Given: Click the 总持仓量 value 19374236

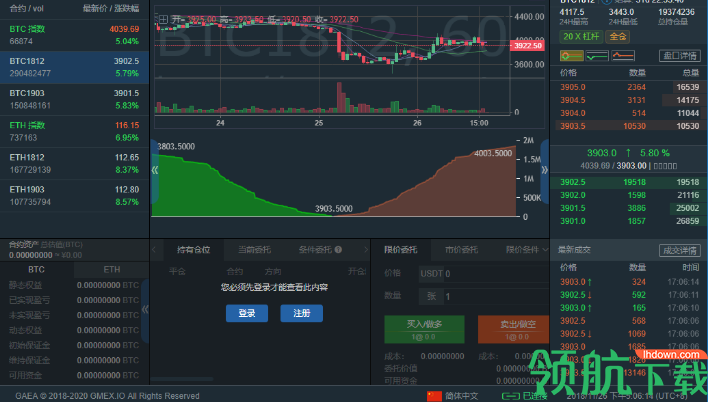Looking at the screenshot, I should pos(676,12).
